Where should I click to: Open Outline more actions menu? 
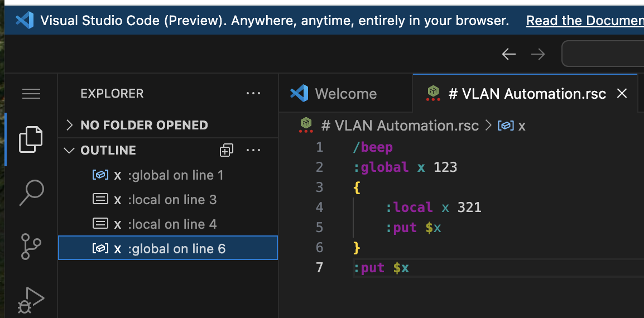tap(253, 151)
